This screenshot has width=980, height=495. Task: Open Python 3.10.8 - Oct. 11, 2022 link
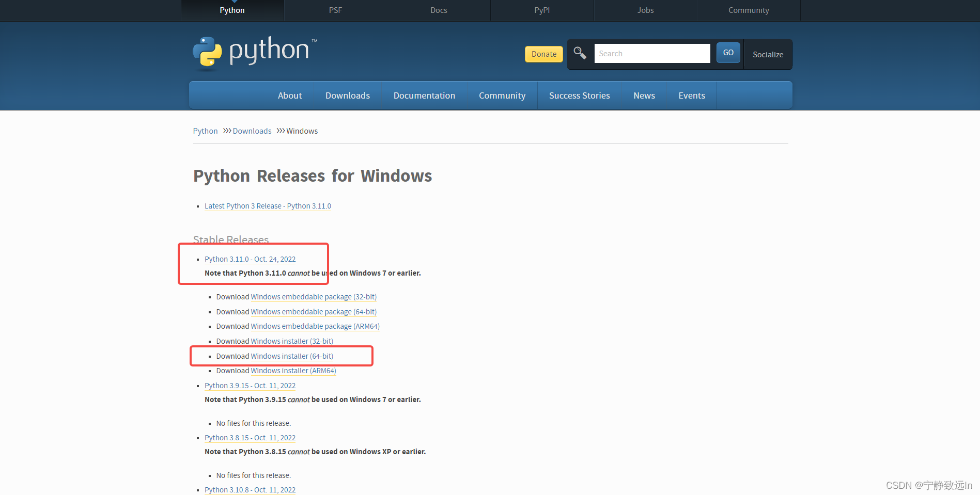pyautogui.click(x=250, y=490)
